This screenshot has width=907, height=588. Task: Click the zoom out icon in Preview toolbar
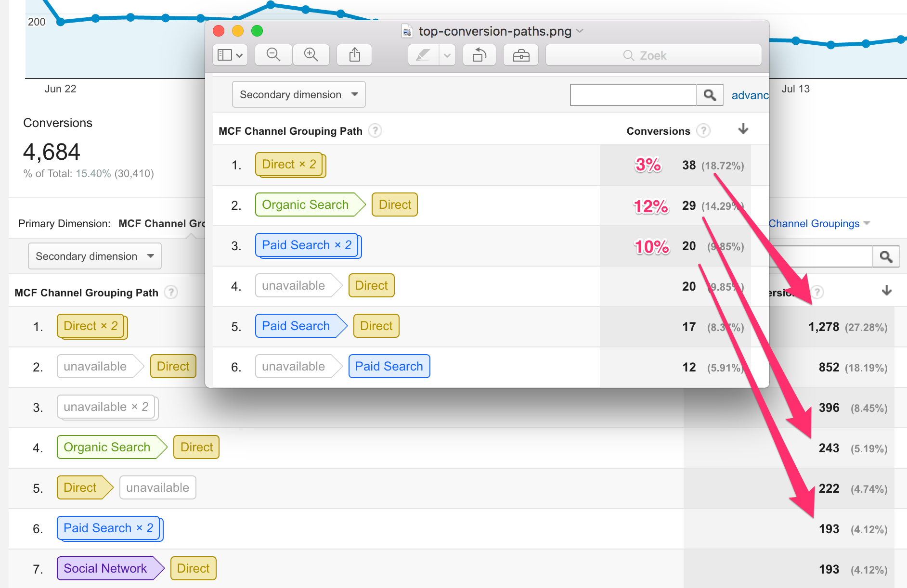coord(273,55)
